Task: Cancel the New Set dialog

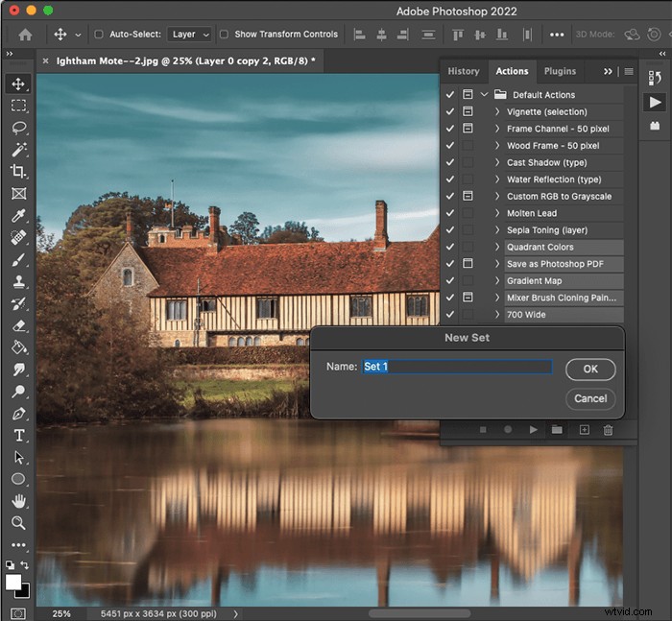Action: [590, 398]
